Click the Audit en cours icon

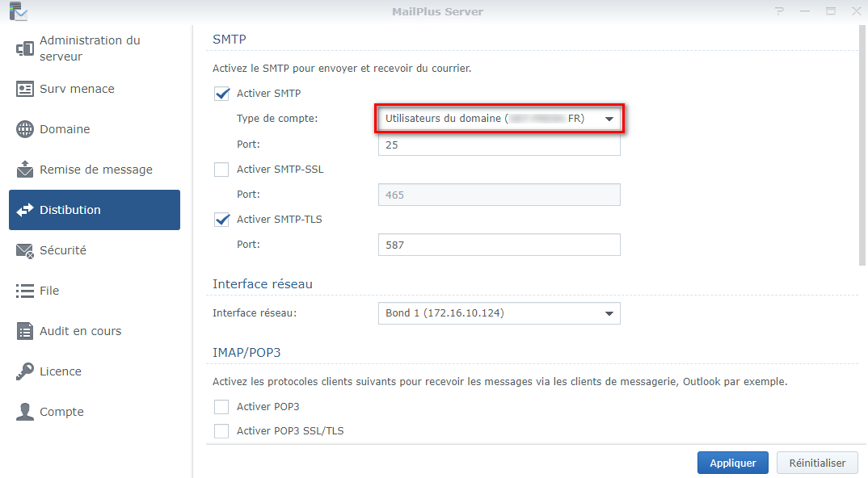coord(24,331)
